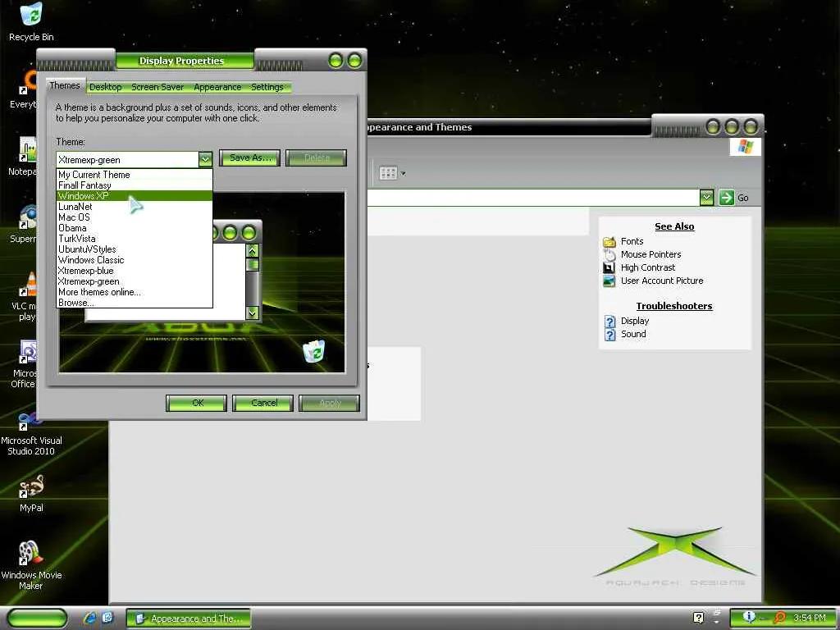
Task: Open the Mouse Pointers link
Action: coord(651,254)
